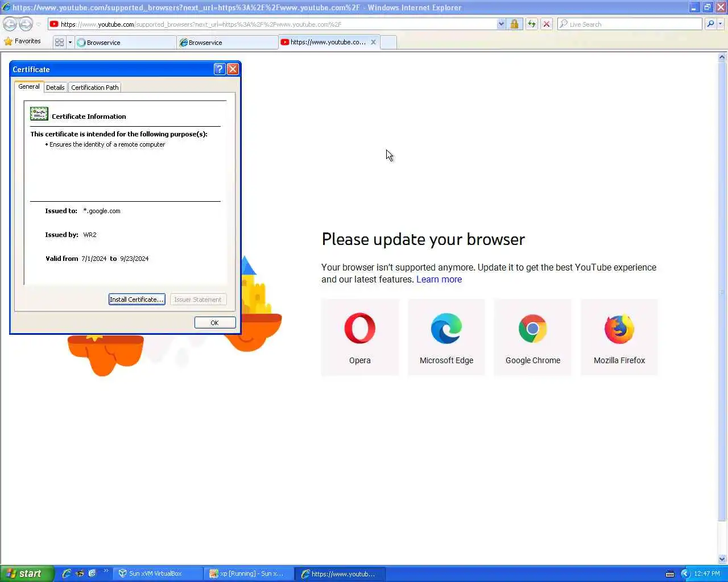Open the Windows start menu

pos(27,573)
